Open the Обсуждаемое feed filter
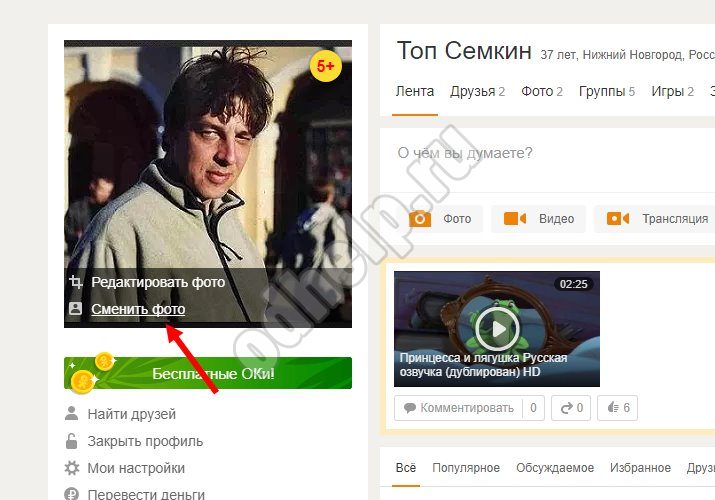Screen dimensions: 715x500 tap(555, 468)
